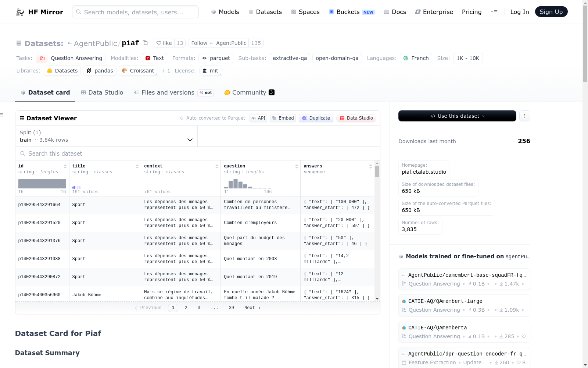Open the piaf.etalab.studio homepage link
The height and width of the screenshot is (368, 588).
pos(424,172)
